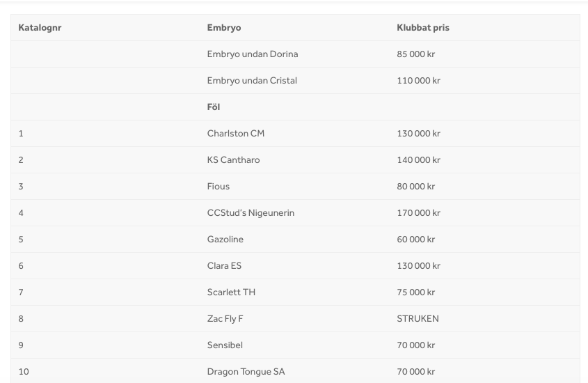Select the Embryo undan Dorina entry
This screenshot has width=588, height=383.
253,54
